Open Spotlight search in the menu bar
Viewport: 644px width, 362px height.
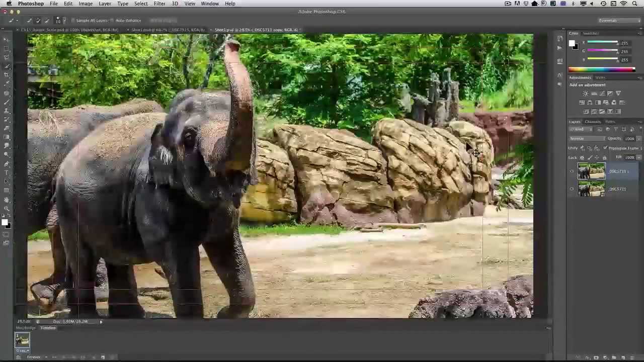coord(633,4)
